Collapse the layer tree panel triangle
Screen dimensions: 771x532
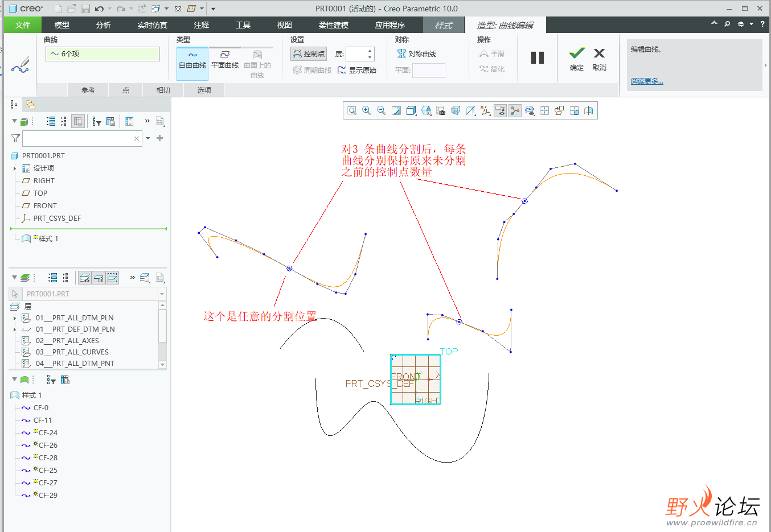point(14,277)
